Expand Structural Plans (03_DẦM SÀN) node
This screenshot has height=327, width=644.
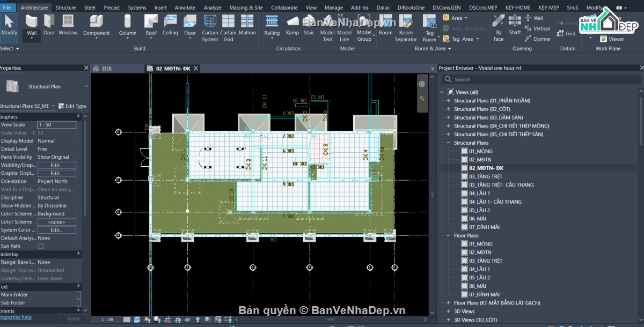pyautogui.click(x=449, y=117)
